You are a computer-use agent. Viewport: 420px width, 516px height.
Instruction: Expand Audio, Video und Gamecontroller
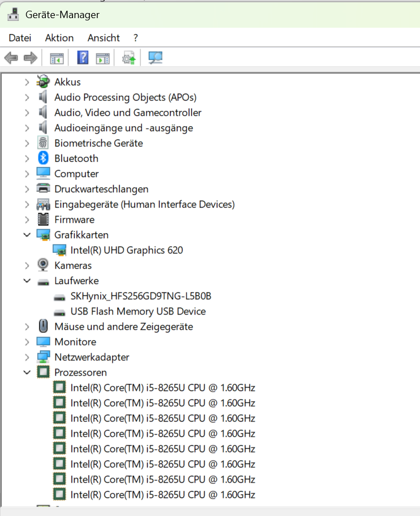[27, 113]
